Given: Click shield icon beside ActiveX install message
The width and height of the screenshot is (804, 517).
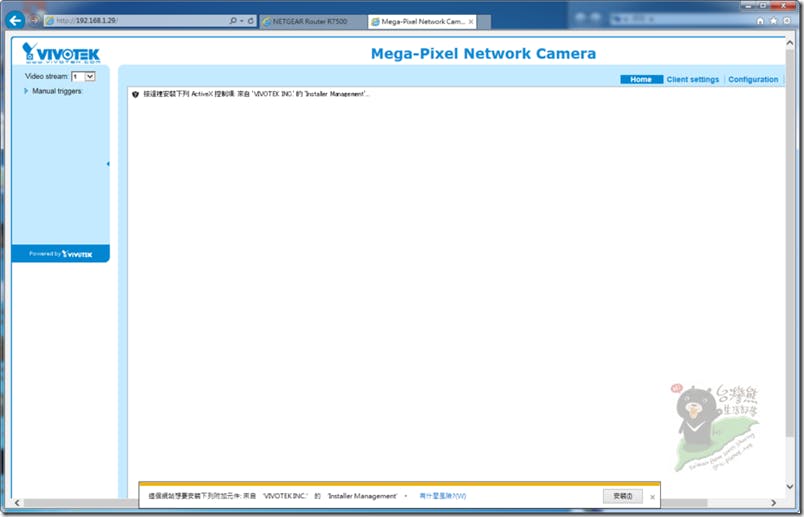Looking at the screenshot, I should click(x=135, y=94).
